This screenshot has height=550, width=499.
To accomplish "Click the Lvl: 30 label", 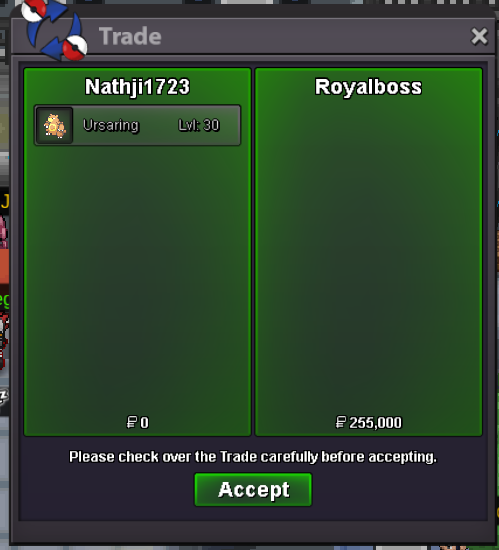I will [199, 125].
